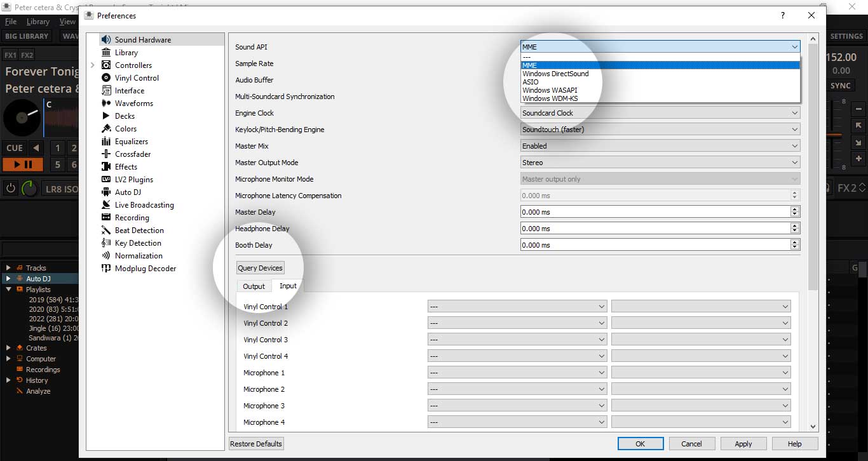Open the Equalizers settings page
The width and height of the screenshot is (868, 461).
click(131, 142)
